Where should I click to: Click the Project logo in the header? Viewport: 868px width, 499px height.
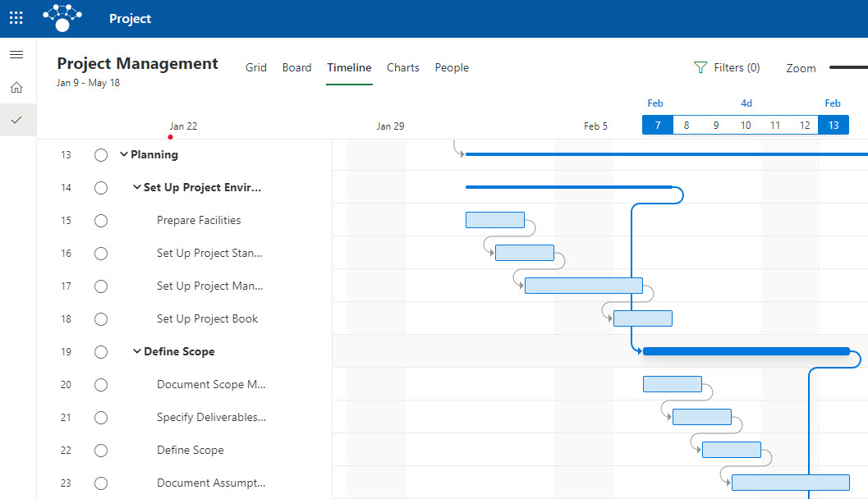point(62,16)
